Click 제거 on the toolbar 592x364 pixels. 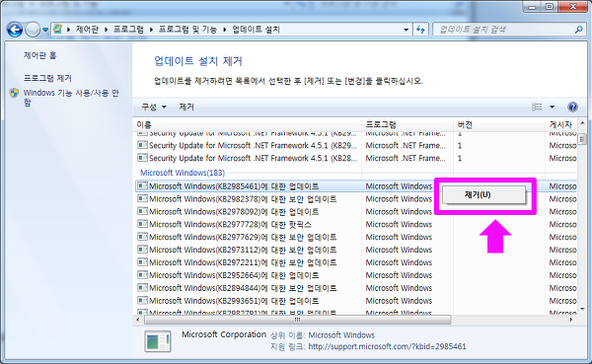(x=186, y=108)
